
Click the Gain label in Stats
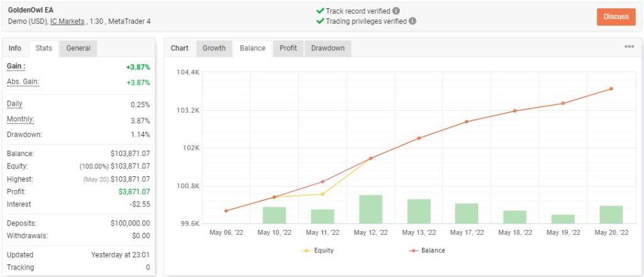(16, 66)
